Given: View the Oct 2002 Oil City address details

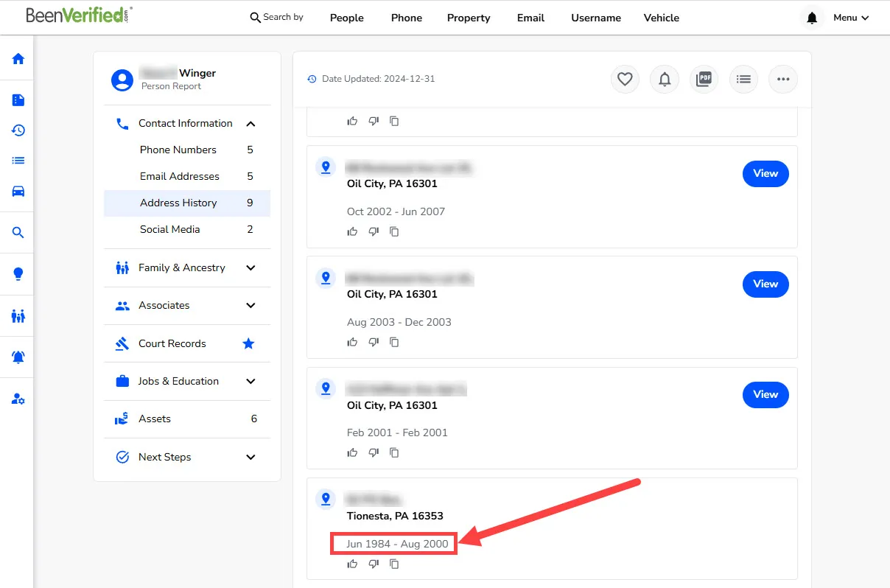Looking at the screenshot, I should 765,173.
